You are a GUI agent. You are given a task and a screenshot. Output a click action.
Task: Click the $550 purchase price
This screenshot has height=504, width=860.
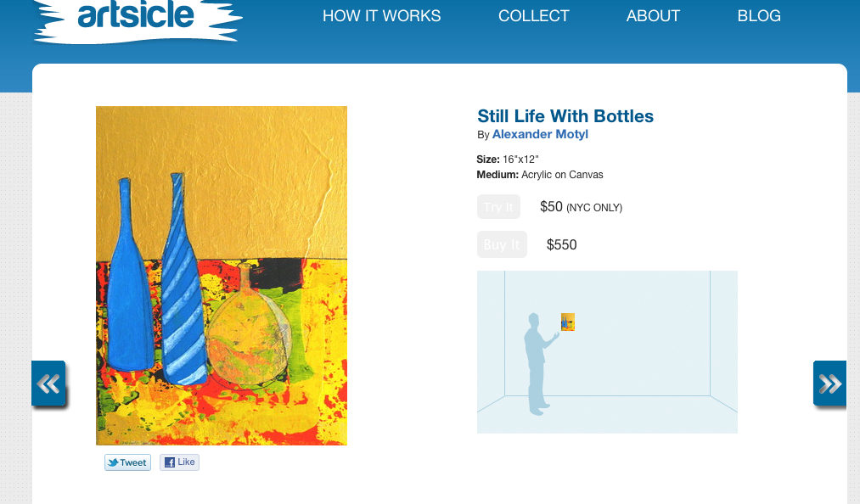pos(561,245)
